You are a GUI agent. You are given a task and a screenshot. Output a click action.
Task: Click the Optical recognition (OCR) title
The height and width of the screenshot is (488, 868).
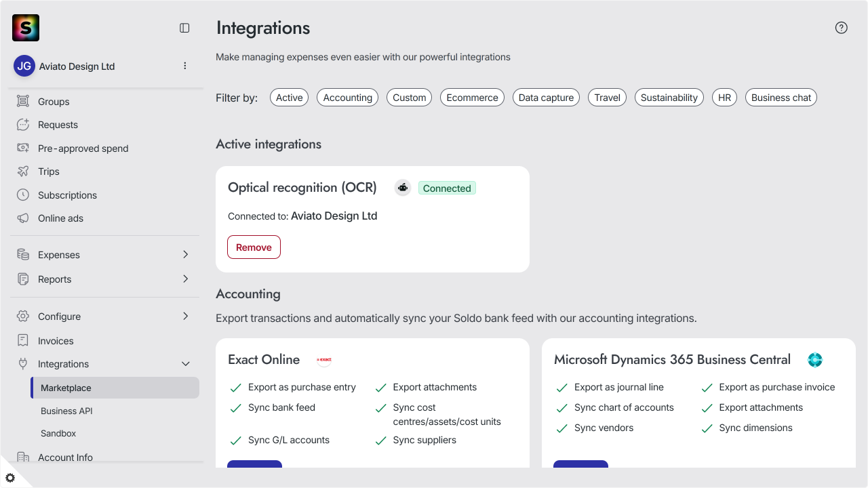click(302, 188)
